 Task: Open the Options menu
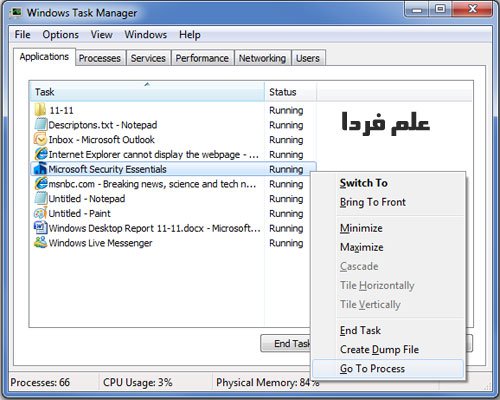tap(60, 35)
